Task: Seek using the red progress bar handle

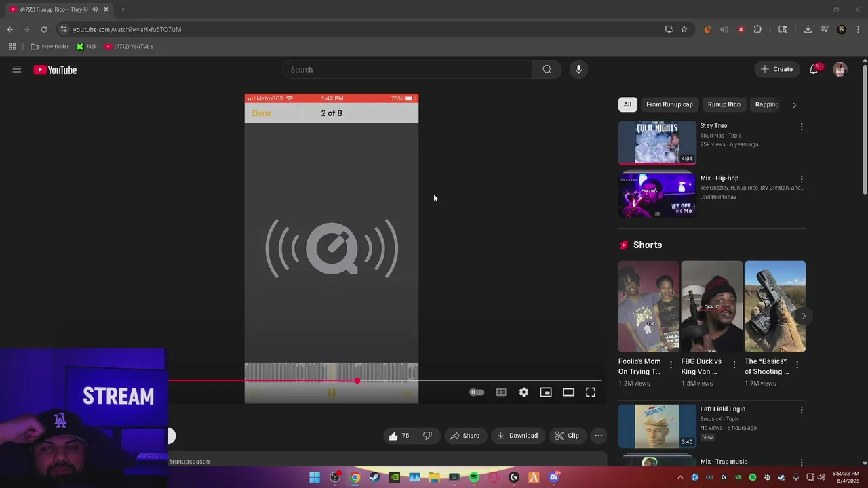Action: coord(357,380)
